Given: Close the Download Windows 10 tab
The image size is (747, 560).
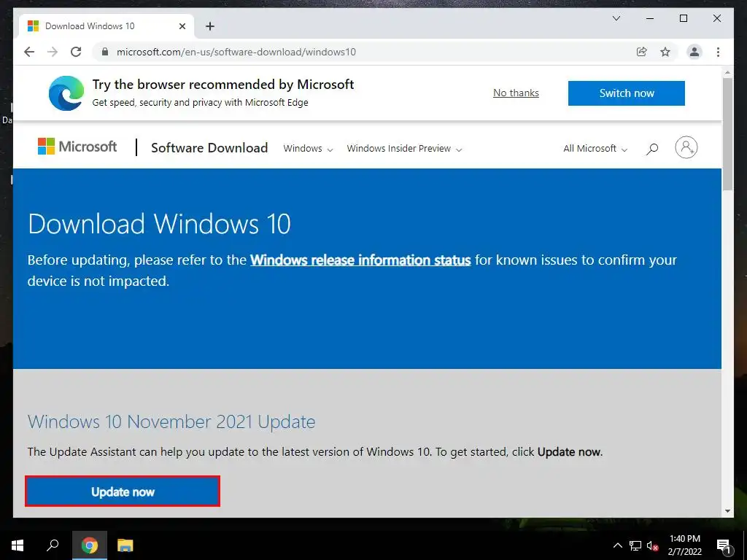Looking at the screenshot, I should (x=182, y=26).
